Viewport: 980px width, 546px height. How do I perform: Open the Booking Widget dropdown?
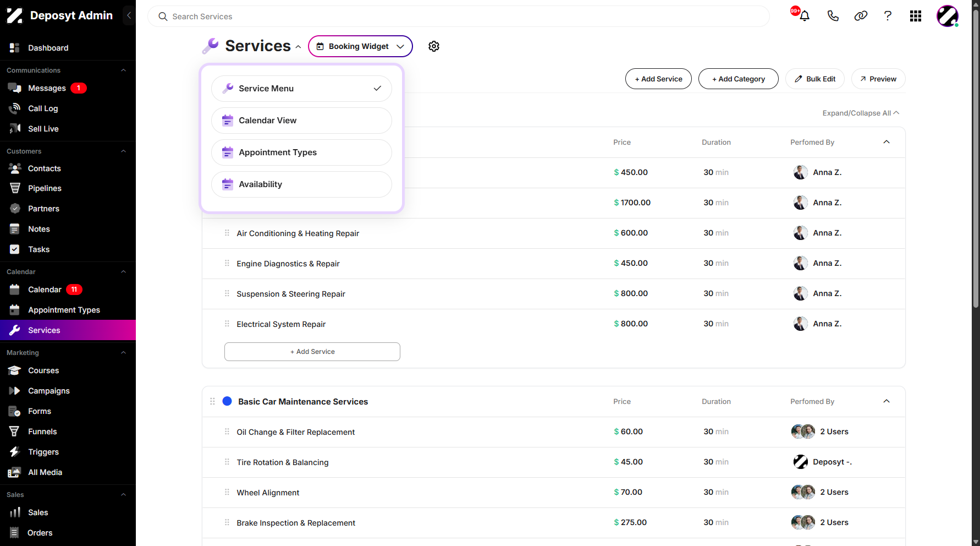coord(360,46)
